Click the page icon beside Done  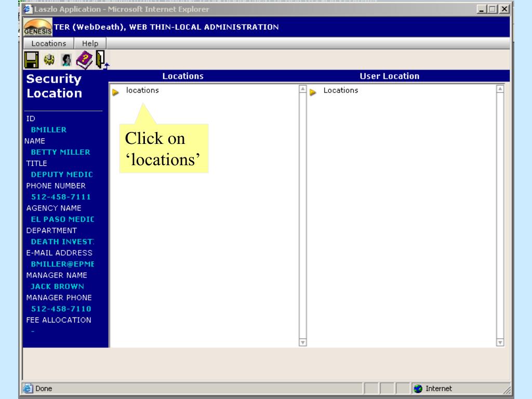pos(28,388)
